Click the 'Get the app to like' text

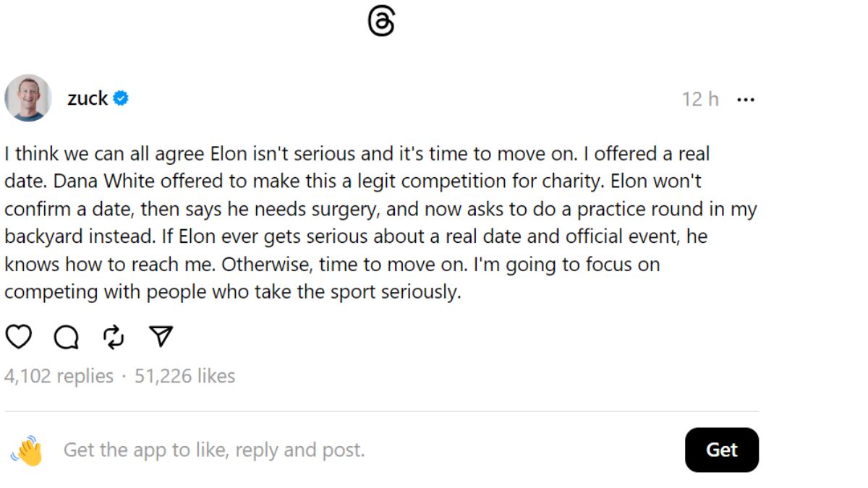(214, 450)
